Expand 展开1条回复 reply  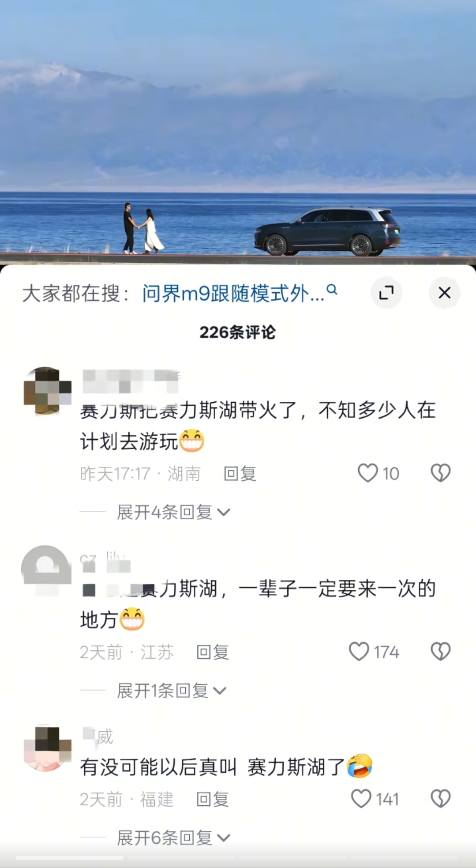click(x=172, y=691)
